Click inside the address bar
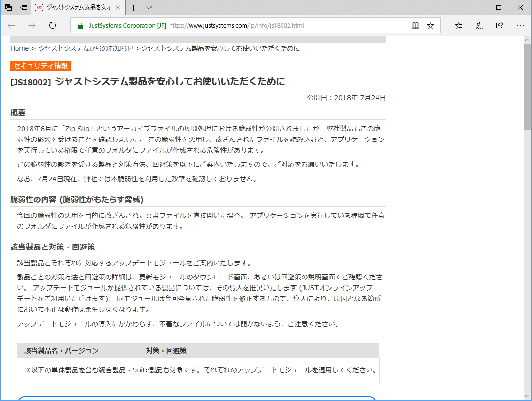 tap(235, 26)
